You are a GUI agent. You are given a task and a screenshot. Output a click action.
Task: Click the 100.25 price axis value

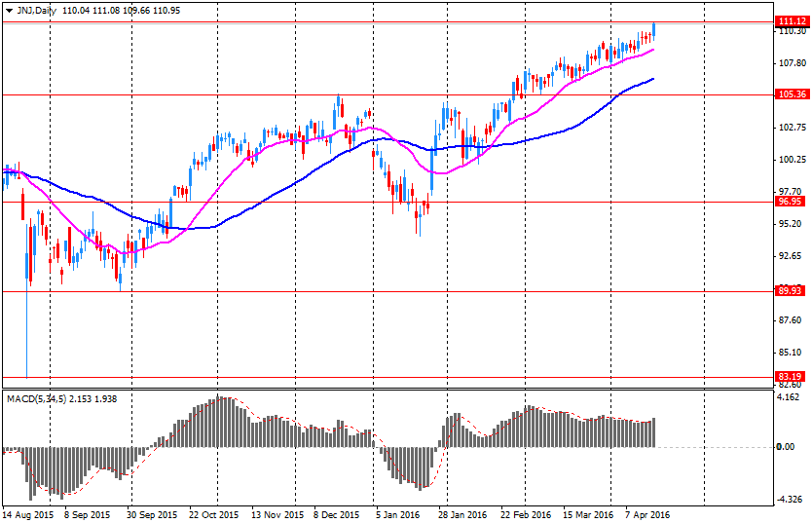coord(793,160)
